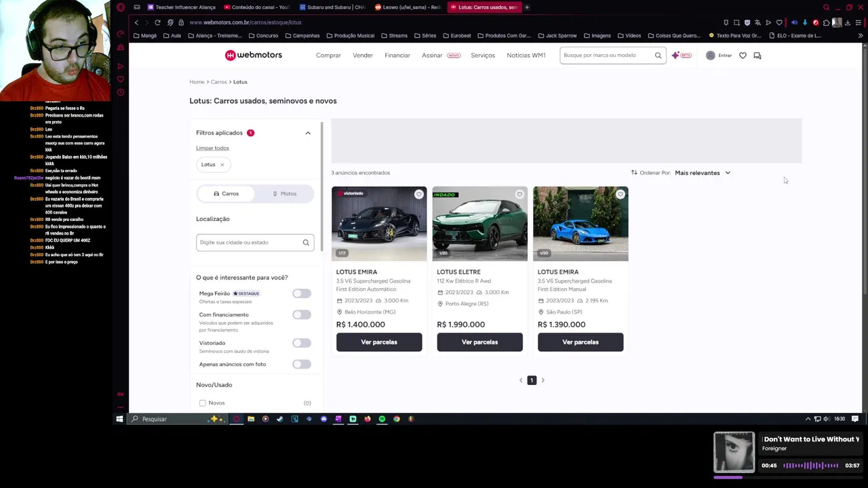Open the black Lotus Emira photo
The height and width of the screenshot is (488, 868).
pos(379,224)
